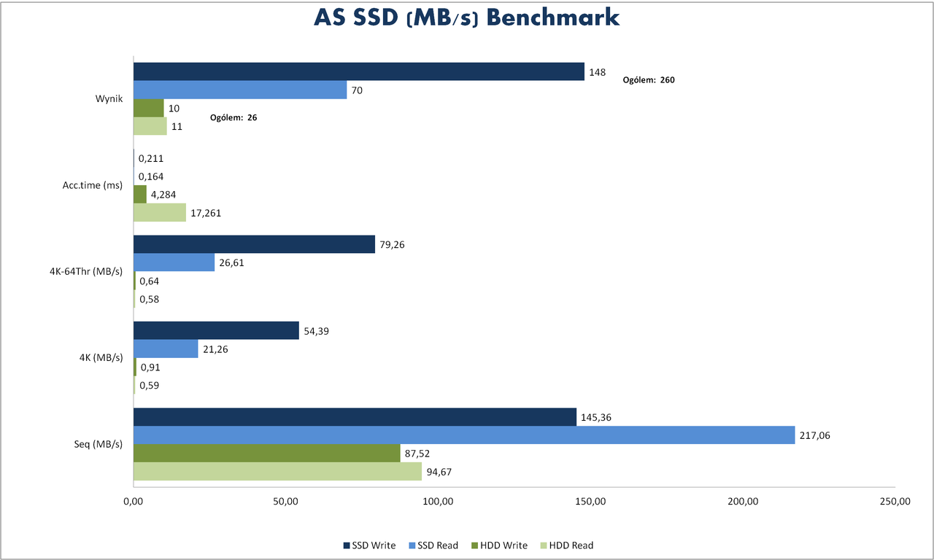Click the axis value 100,00
Viewport: 934px width, 560px height.
[x=438, y=502]
